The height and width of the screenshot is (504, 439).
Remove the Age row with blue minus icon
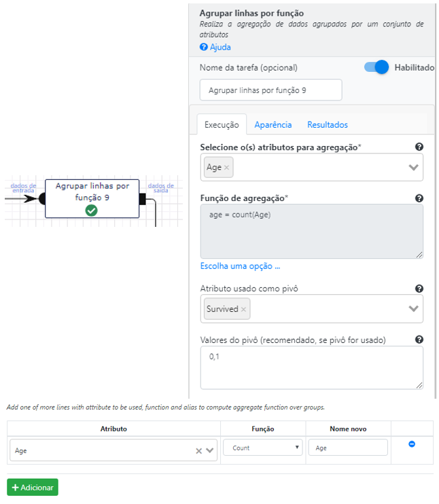(411, 444)
